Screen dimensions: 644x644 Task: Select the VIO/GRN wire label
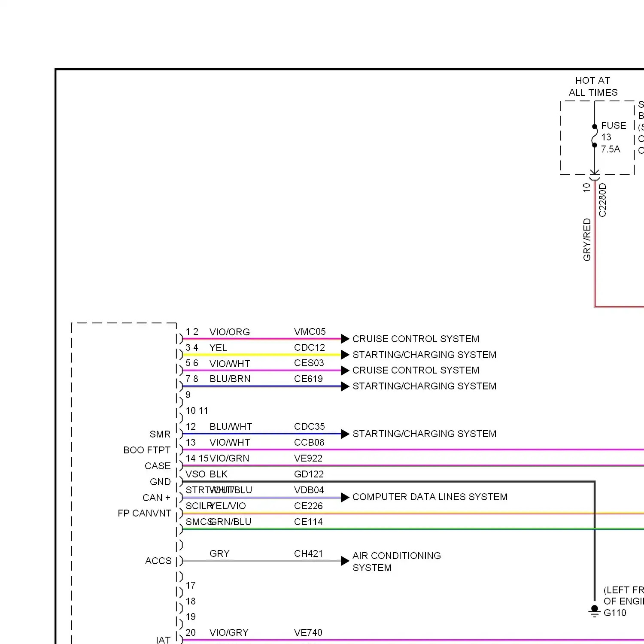click(x=229, y=458)
